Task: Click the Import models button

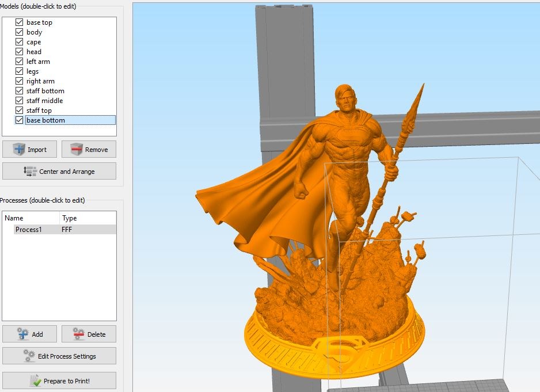Action: (x=29, y=149)
